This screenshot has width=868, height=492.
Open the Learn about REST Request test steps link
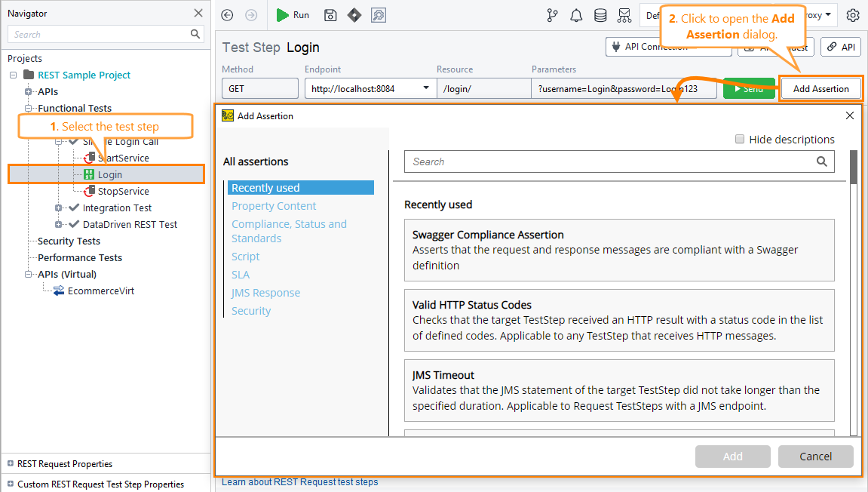(x=300, y=482)
